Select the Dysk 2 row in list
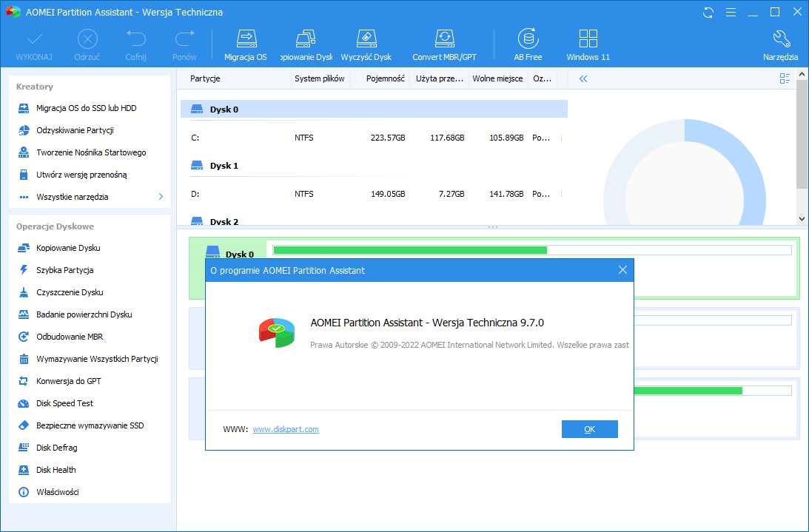The height and width of the screenshot is (532, 809). [374, 221]
